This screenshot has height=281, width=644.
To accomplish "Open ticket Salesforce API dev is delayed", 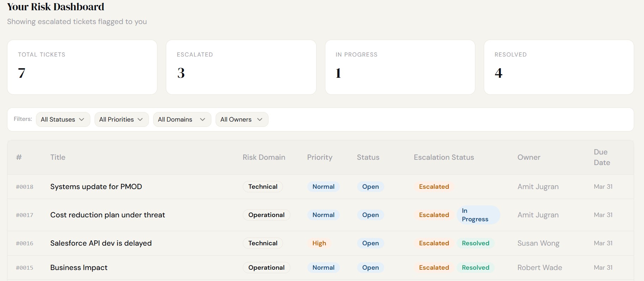I will (x=101, y=243).
